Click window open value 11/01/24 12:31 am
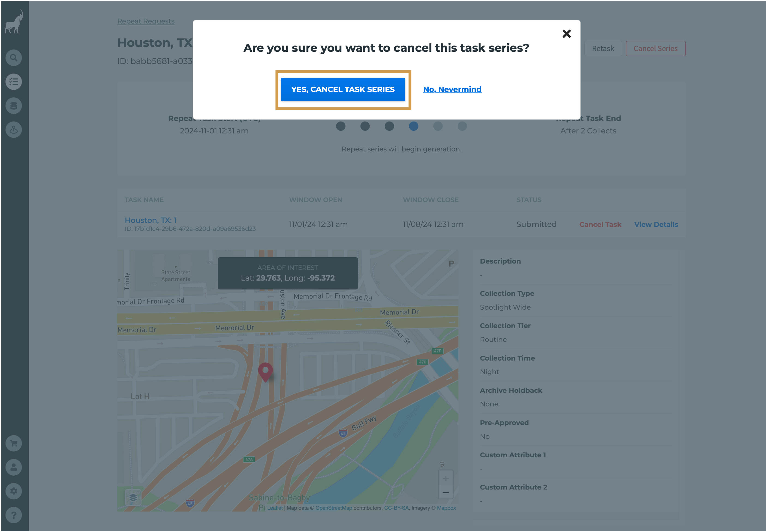Screen dimensions: 766x532 318,224
